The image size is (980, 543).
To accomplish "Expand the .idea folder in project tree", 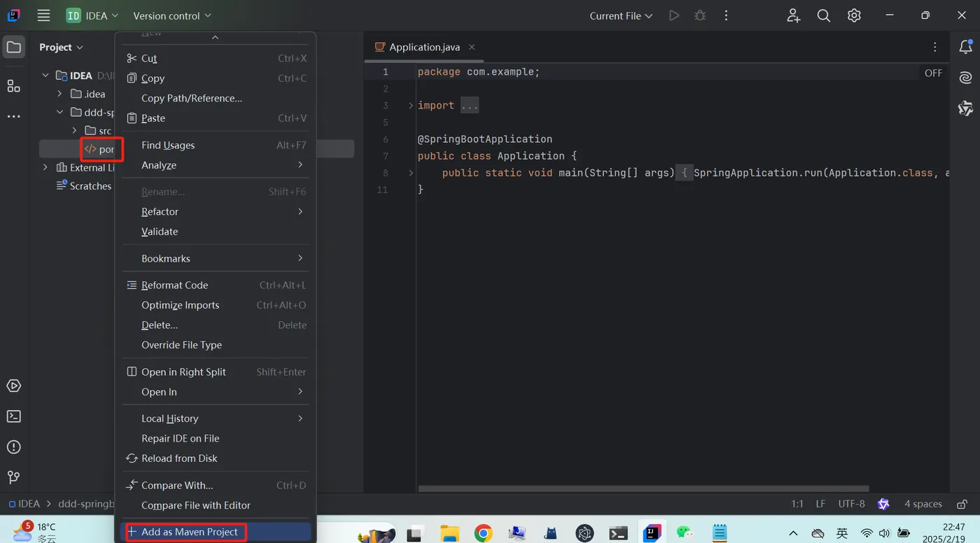I will [60, 94].
